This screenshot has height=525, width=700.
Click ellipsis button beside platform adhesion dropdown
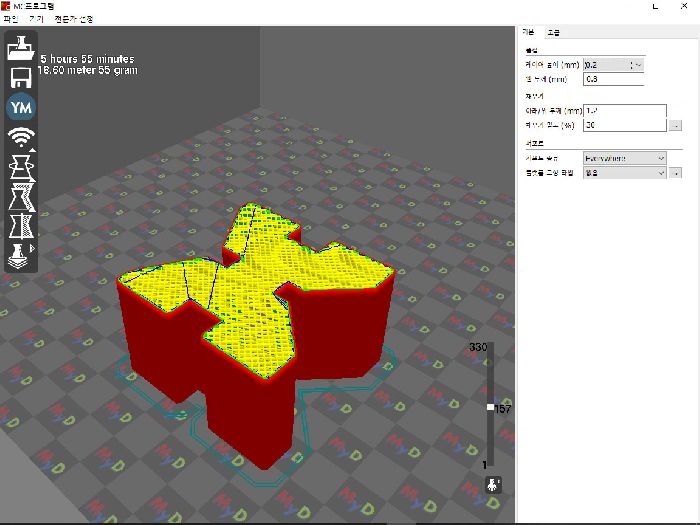675,173
